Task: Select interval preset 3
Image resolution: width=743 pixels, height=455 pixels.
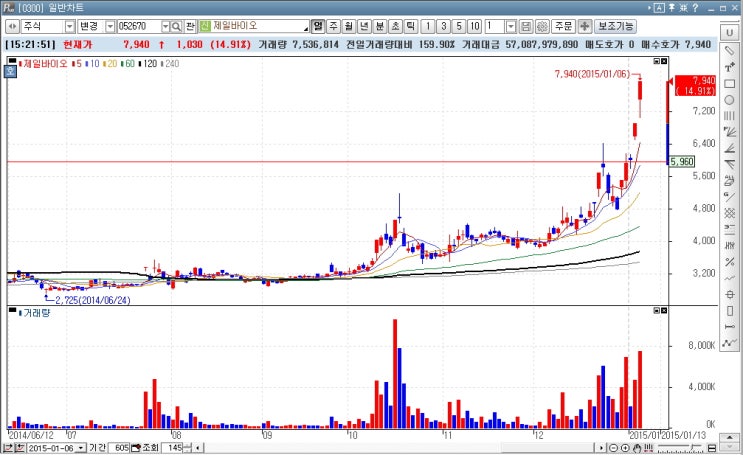Action: tap(444, 26)
